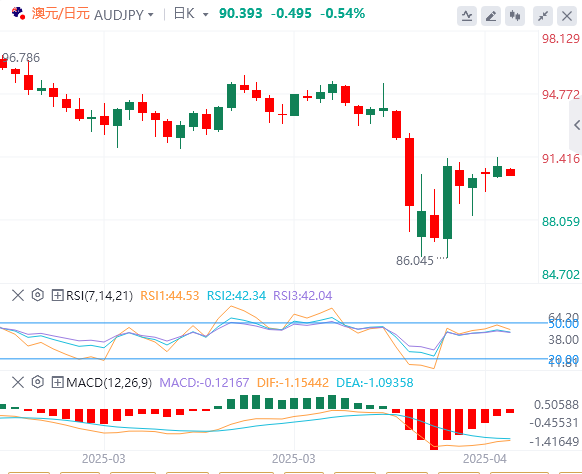Viewport: 582px width, 474px height.
Task: Click the RSI(7,14,21) label
Action: pyautogui.click(x=99, y=296)
